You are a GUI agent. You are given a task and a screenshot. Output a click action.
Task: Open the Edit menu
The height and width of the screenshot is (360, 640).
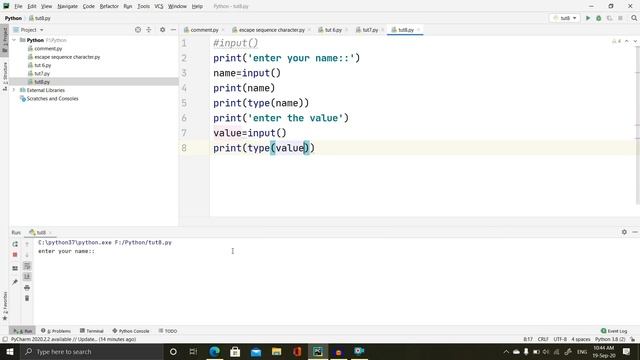(x=32, y=6)
